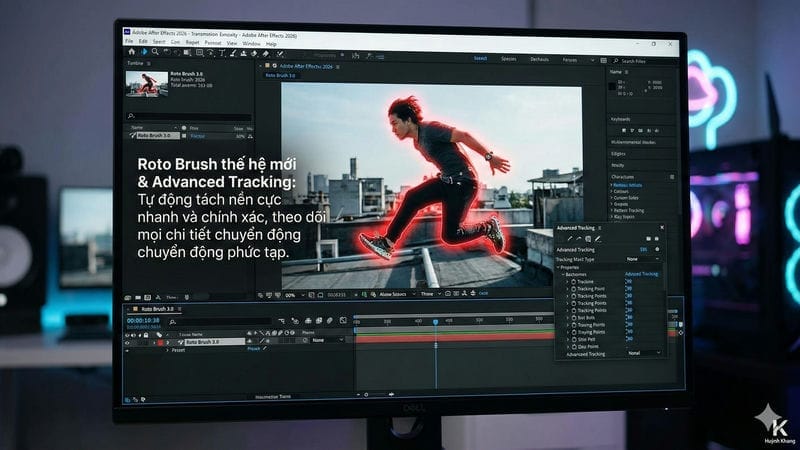Open the viewer magnification dropdown
Screen dimensions: 800x450
tap(294, 295)
